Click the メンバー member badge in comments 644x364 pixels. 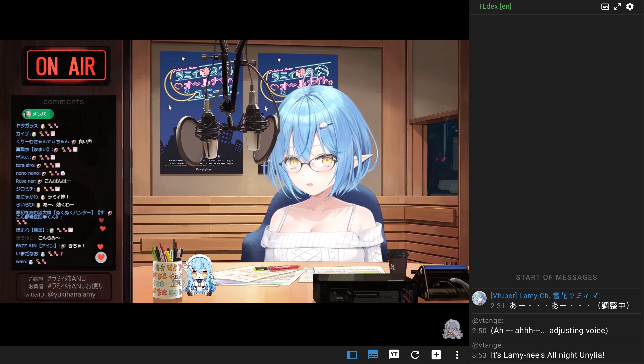(x=38, y=114)
